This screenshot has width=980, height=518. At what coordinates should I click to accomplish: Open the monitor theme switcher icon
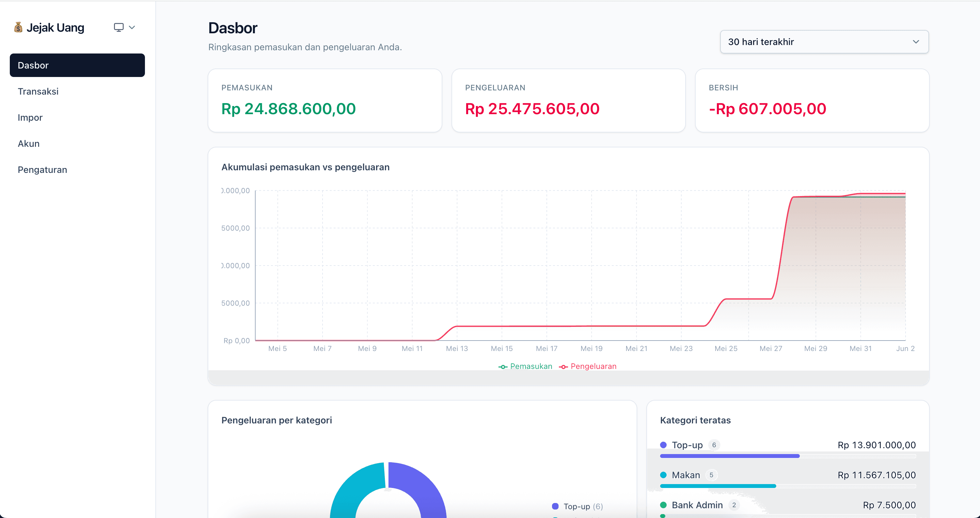point(119,27)
